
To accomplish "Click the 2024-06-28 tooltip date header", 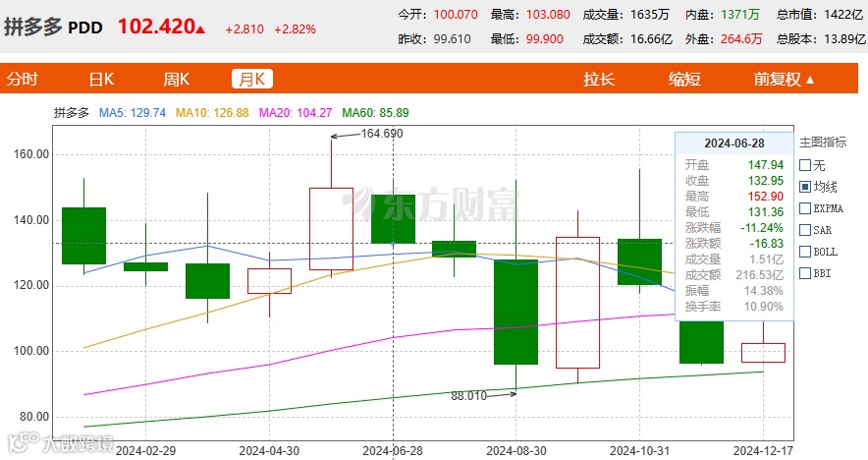I will pos(734,144).
